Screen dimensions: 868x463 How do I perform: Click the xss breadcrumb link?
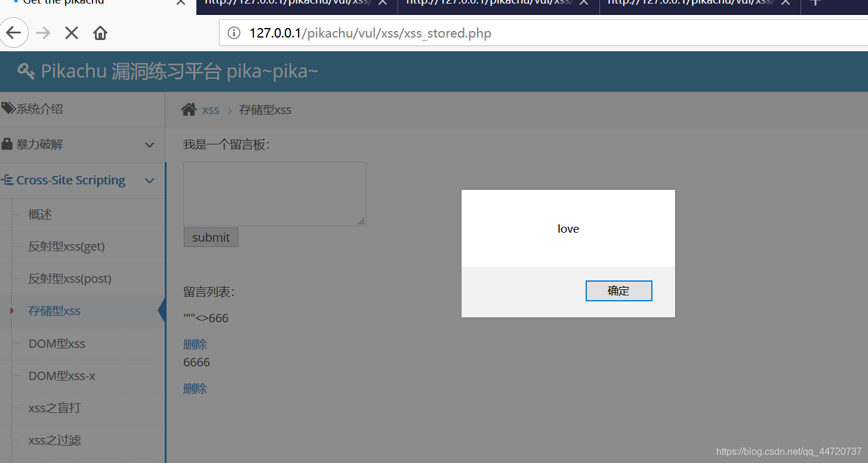(x=211, y=110)
